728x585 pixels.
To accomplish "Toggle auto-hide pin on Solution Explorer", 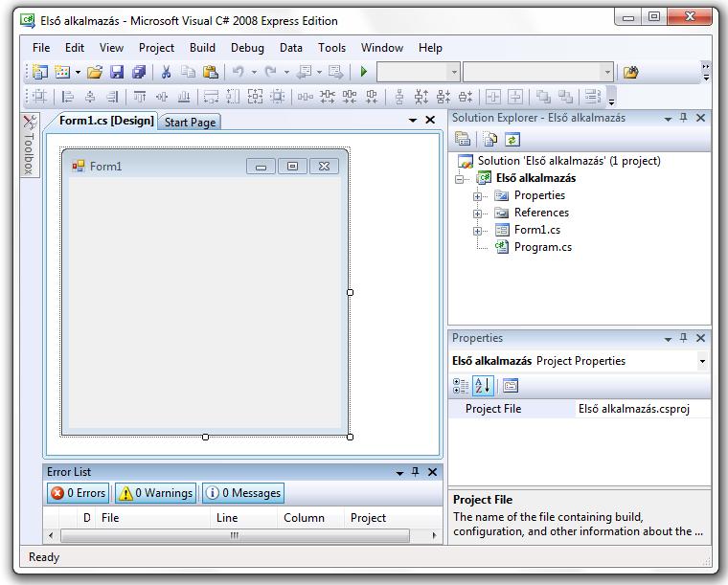I will coord(683,118).
